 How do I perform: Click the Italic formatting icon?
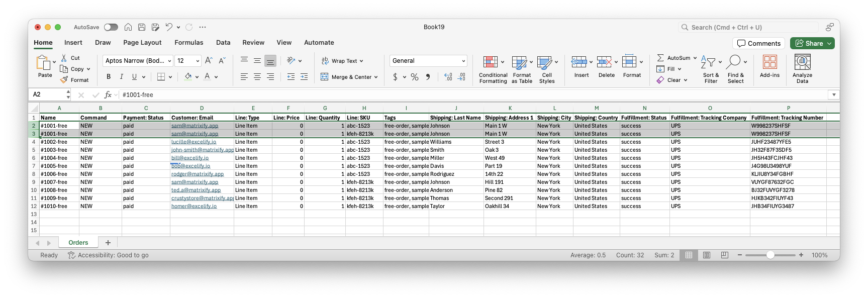[x=121, y=77]
